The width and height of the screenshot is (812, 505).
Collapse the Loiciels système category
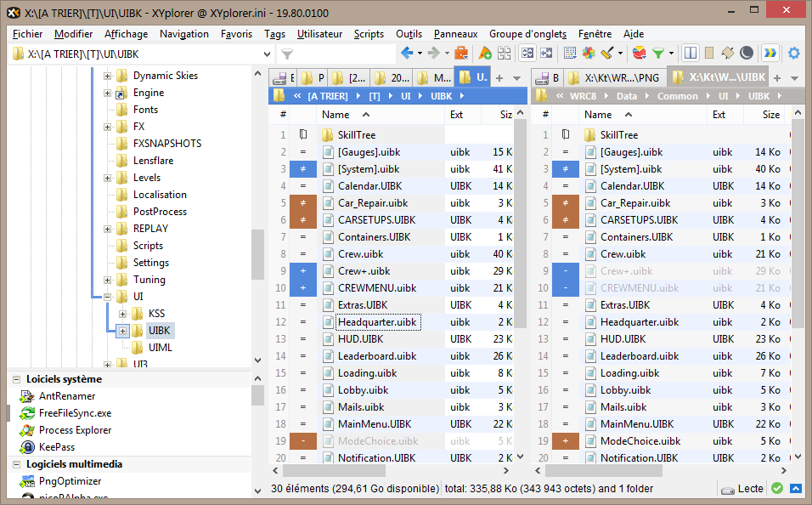pyautogui.click(x=15, y=378)
